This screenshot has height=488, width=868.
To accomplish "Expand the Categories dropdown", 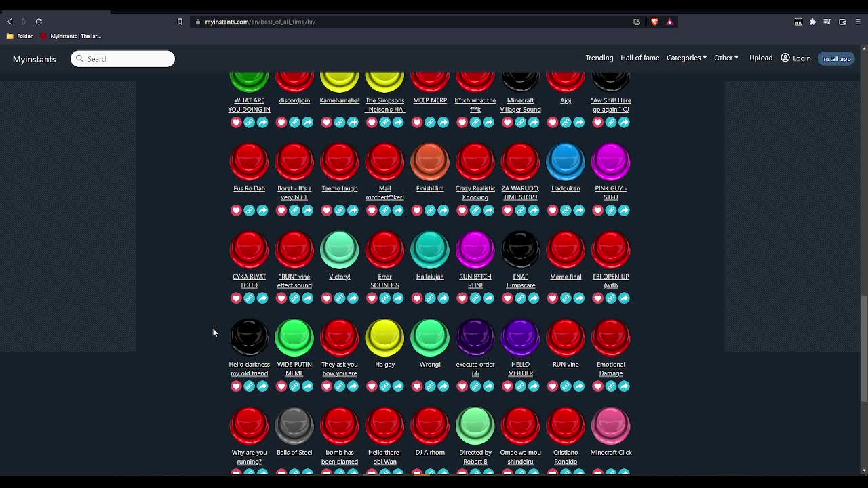I will (x=686, y=58).
